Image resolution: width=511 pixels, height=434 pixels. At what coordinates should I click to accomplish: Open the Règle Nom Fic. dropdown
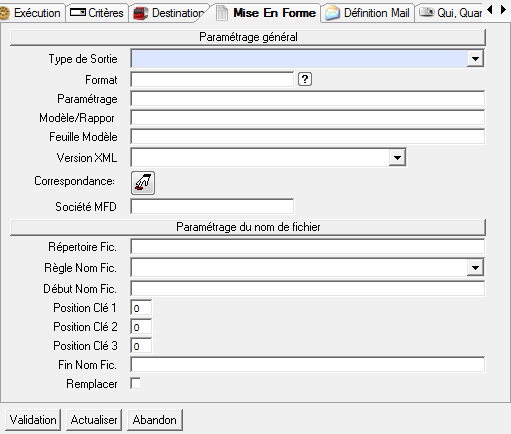tap(475, 267)
